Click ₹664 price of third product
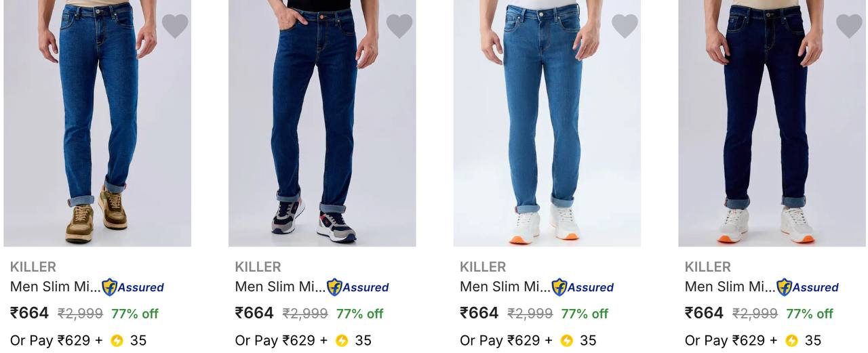Image resolution: width=868 pixels, height=353 pixels. pyautogui.click(x=479, y=313)
